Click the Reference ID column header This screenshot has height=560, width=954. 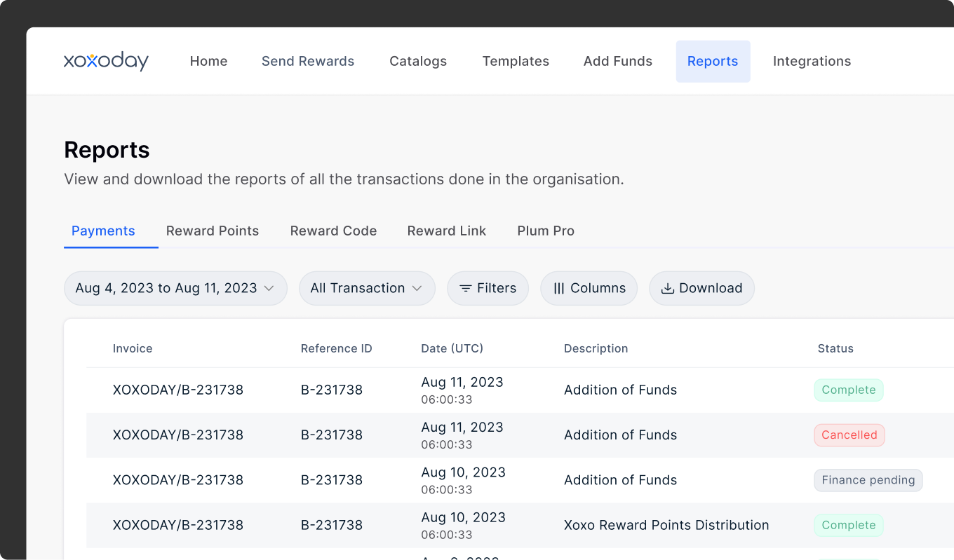[x=336, y=348]
